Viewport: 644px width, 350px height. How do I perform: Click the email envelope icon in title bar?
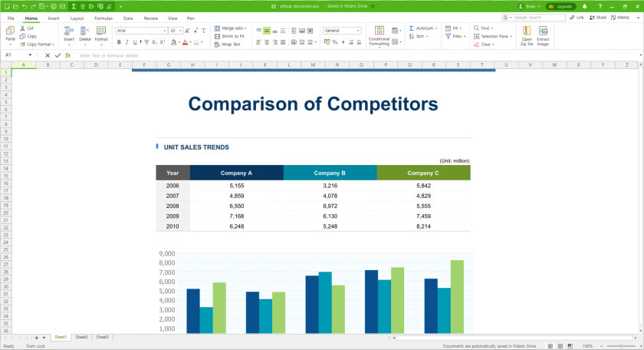pos(62,7)
